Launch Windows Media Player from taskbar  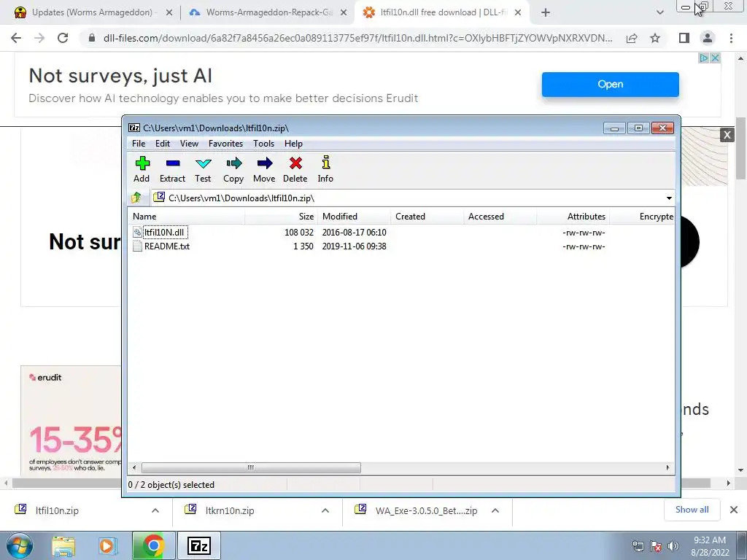[x=108, y=545]
